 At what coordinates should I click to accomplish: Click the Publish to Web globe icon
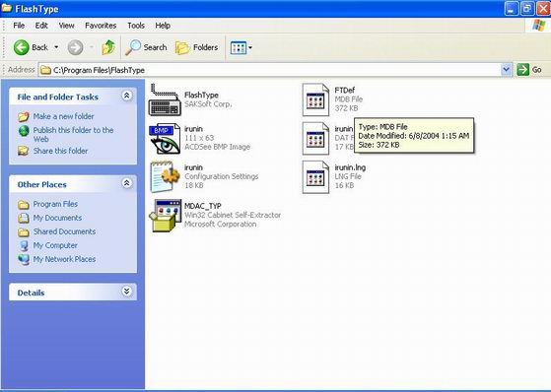pyautogui.click(x=24, y=131)
